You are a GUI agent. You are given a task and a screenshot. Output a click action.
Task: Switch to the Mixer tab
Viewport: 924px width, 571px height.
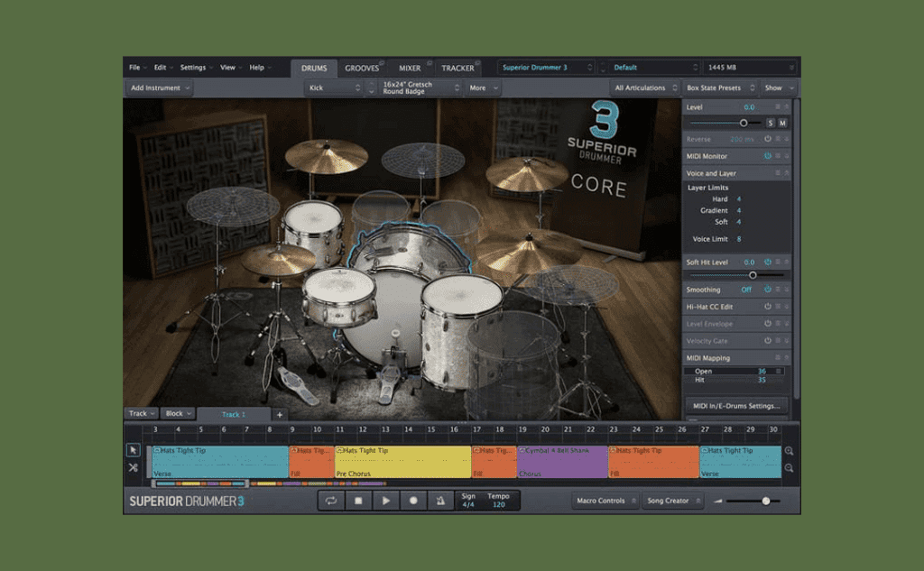click(x=410, y=68)
